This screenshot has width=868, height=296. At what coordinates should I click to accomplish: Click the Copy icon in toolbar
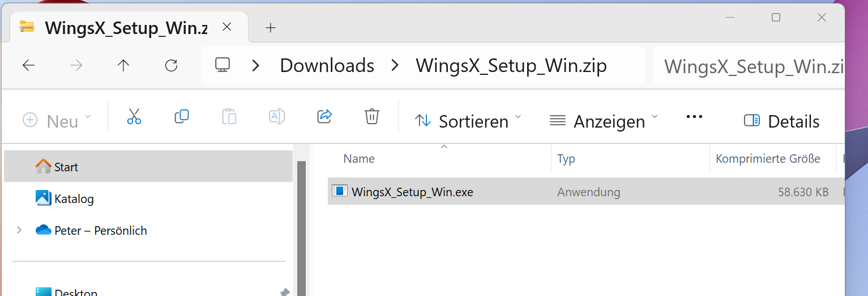pos(181,117)
